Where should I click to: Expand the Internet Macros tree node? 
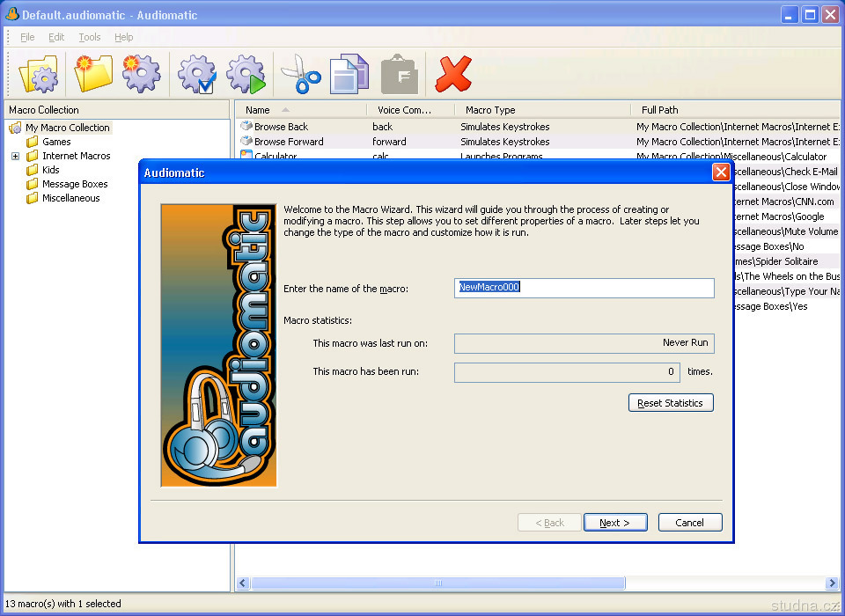[15, 157]
